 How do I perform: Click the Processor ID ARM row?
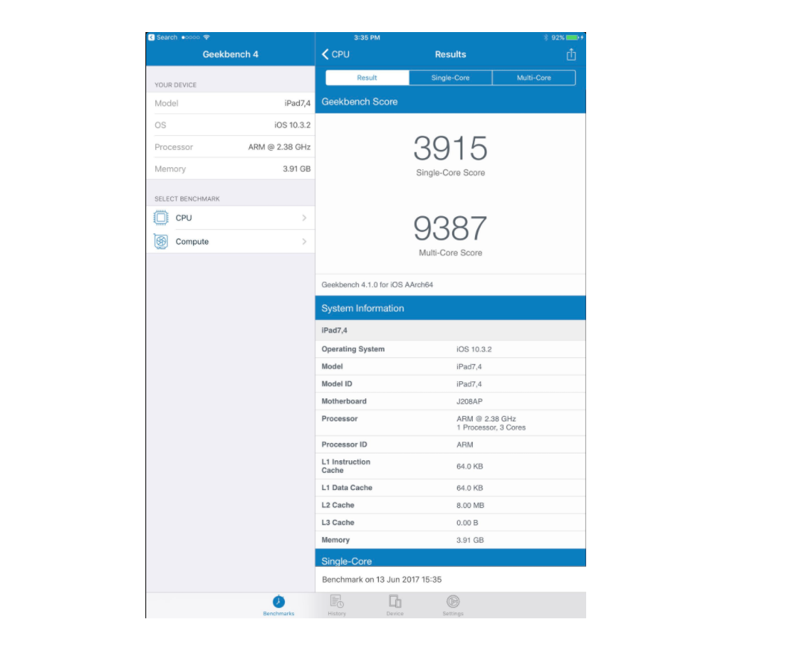pos(450,445)
